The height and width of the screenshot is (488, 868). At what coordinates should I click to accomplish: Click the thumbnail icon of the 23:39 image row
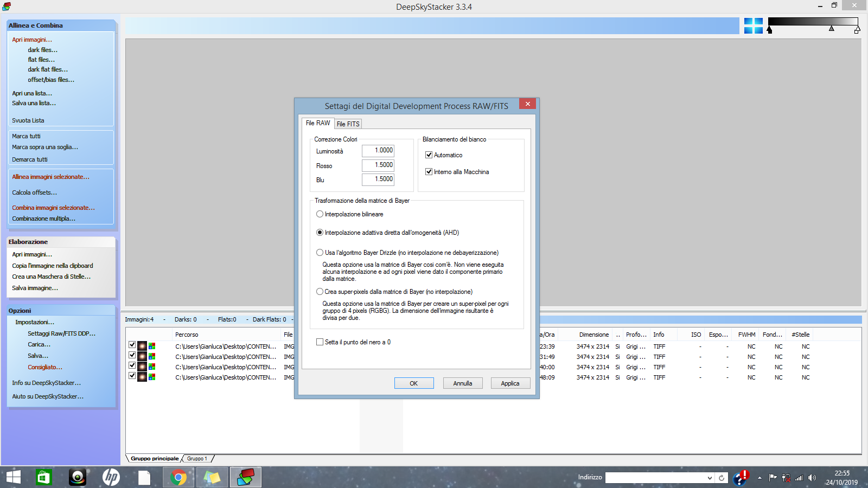coord(142,346)
